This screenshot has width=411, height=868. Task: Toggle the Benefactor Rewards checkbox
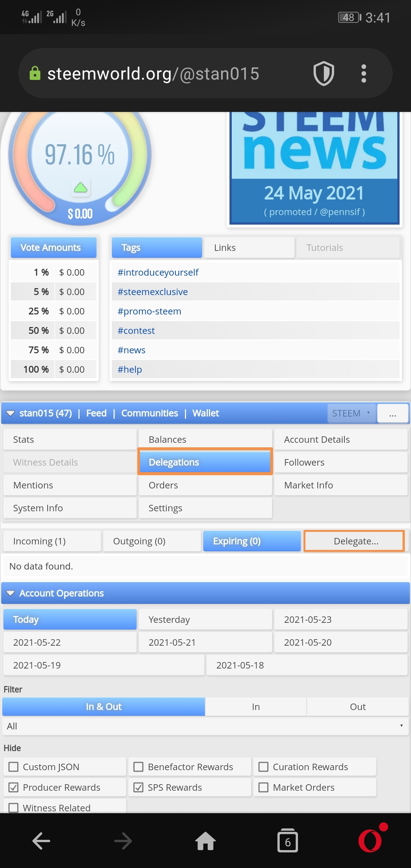point(139,767)
